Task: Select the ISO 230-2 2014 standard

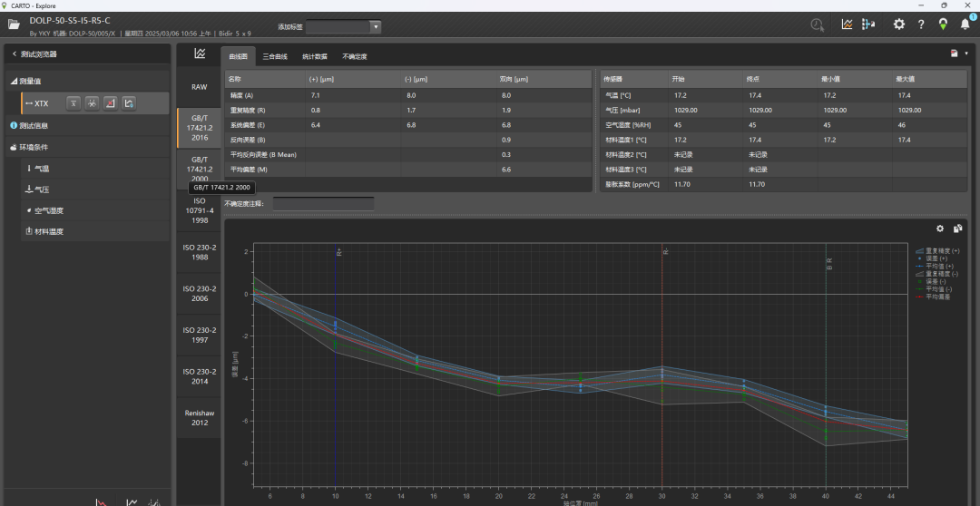Action: 199,376
